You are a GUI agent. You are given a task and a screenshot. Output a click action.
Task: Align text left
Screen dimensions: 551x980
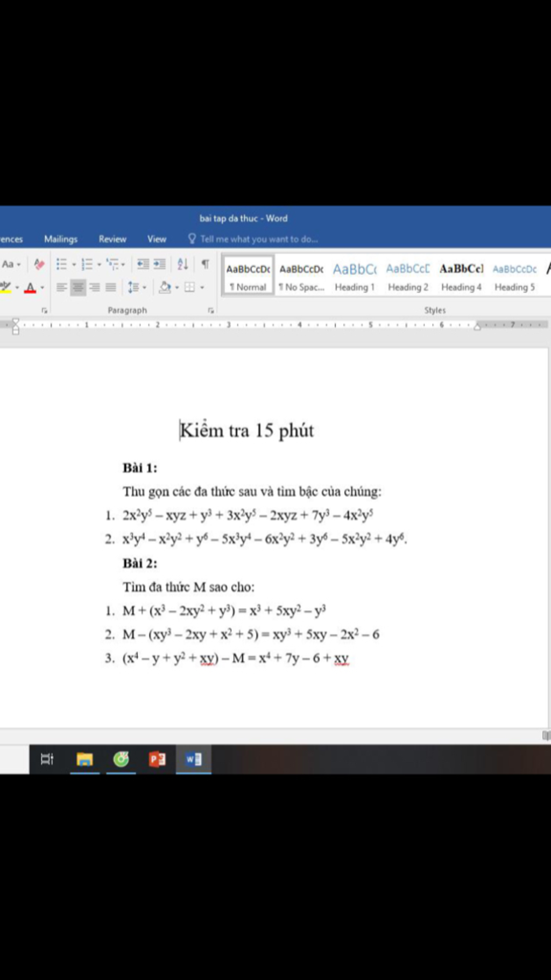point(62,288)
